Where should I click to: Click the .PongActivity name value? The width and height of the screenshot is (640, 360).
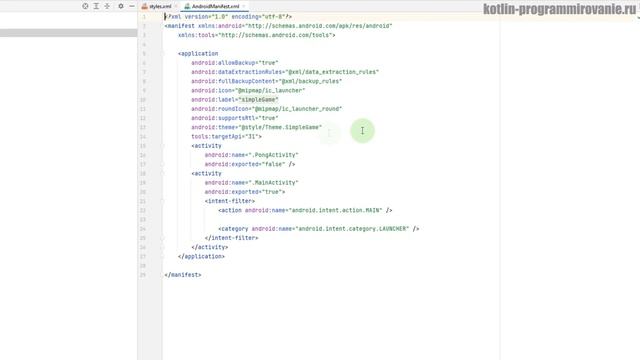273,155
